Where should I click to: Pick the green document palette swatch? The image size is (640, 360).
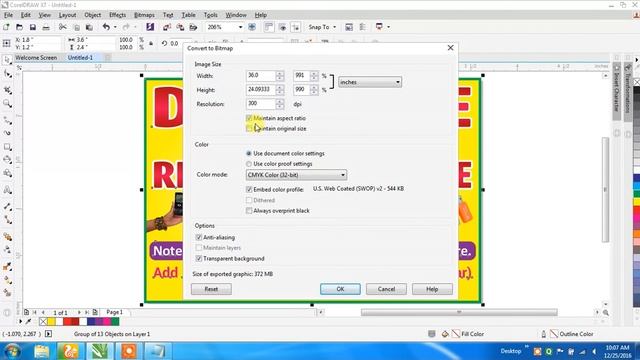pos(115,322)
